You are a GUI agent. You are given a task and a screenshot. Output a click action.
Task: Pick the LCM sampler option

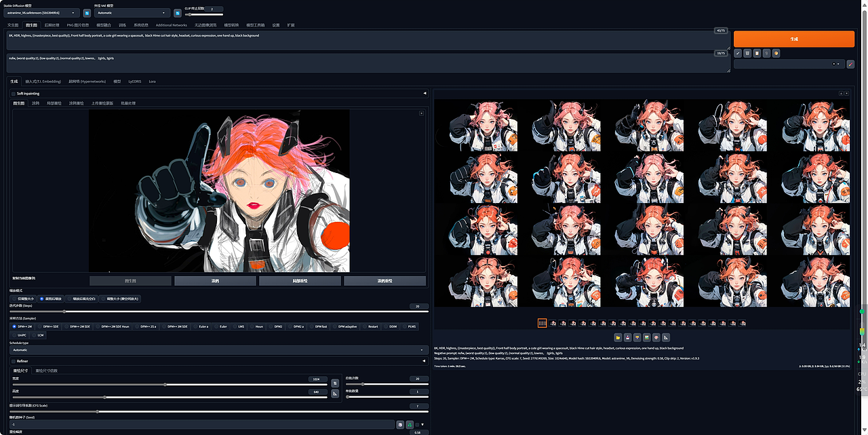pyautogui.click(x=39, y=335)
